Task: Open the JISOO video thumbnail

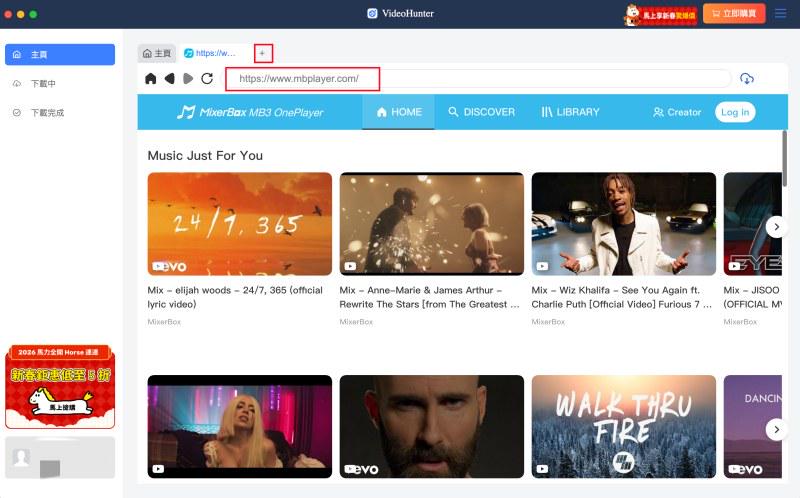Action: (753, 224)
